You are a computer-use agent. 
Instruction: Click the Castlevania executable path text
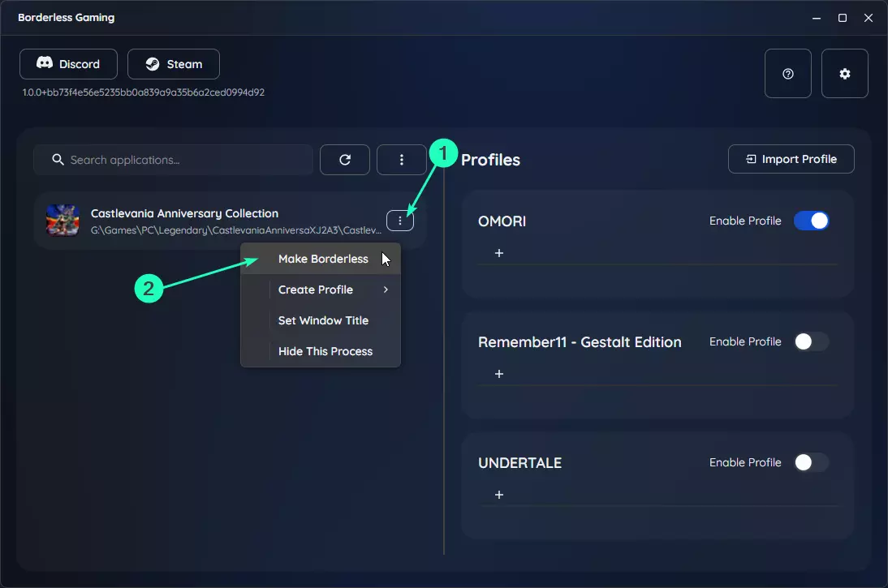(236, 230)
